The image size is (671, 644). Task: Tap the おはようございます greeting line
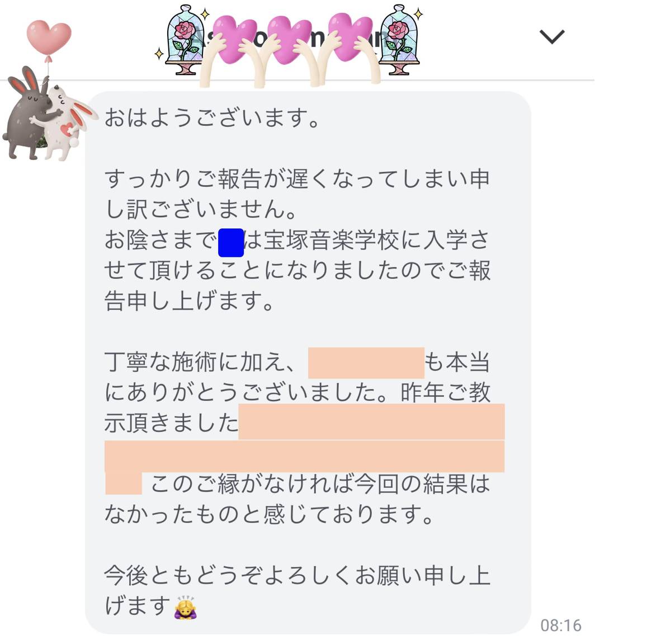[x=212, y=117]
